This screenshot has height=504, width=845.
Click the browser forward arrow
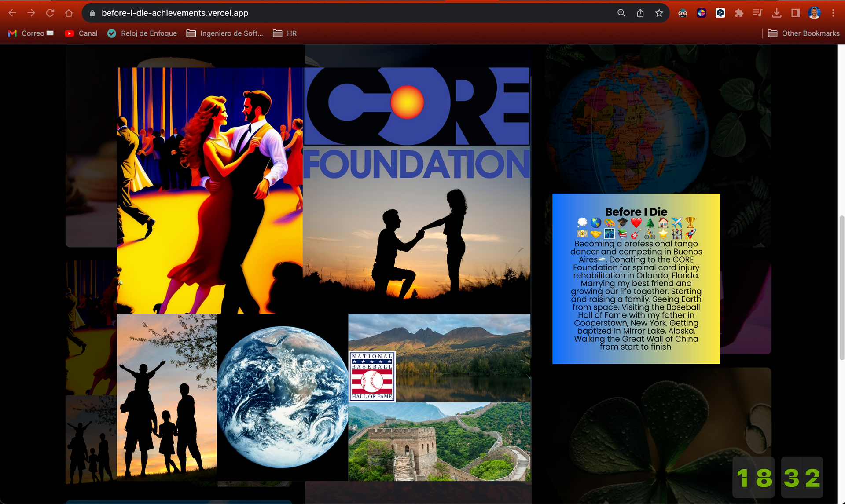click(x=31, y=13)
